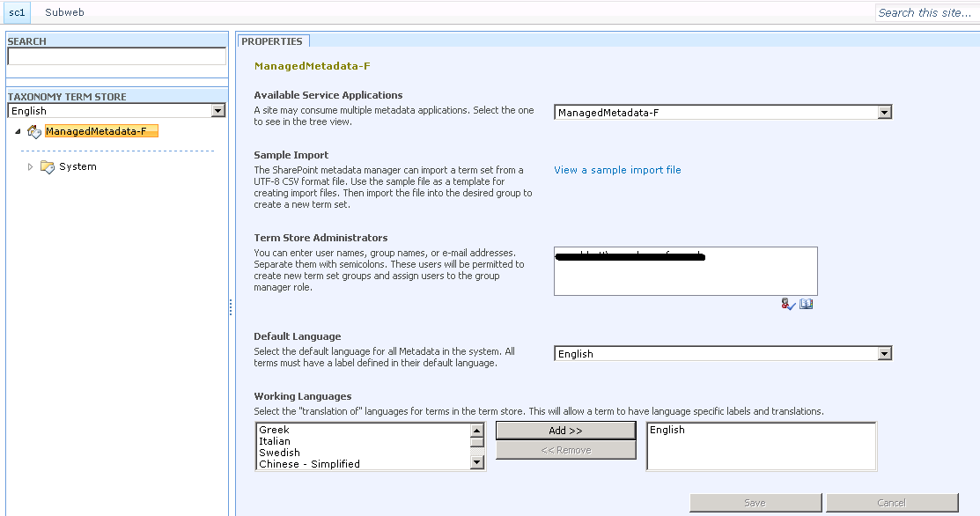Open the taxonomy term store language dropdown

pyautogui.click(x=217, y=110)
